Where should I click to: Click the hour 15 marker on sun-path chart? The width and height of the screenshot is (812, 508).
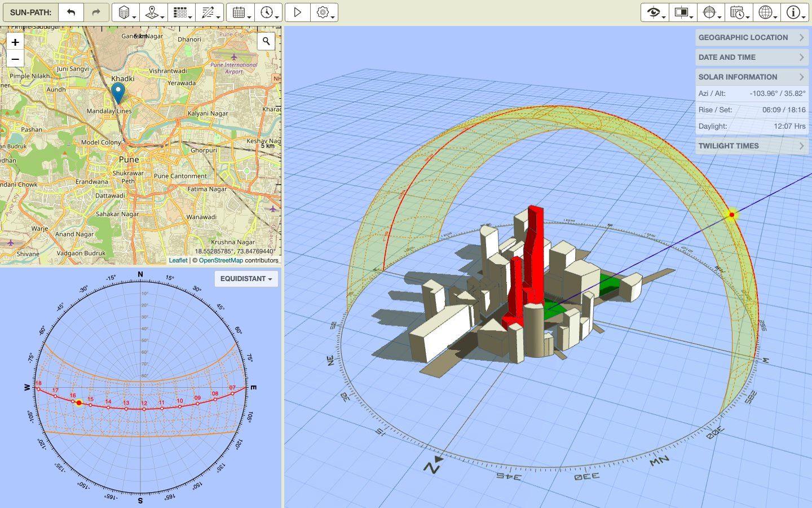[90, 405]
